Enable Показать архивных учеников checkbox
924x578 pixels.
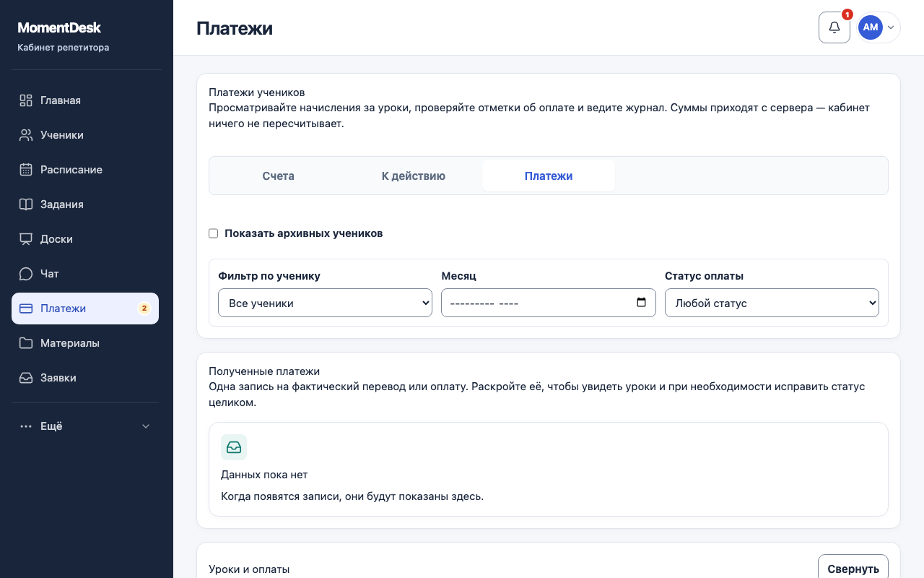tap(213, 233)
